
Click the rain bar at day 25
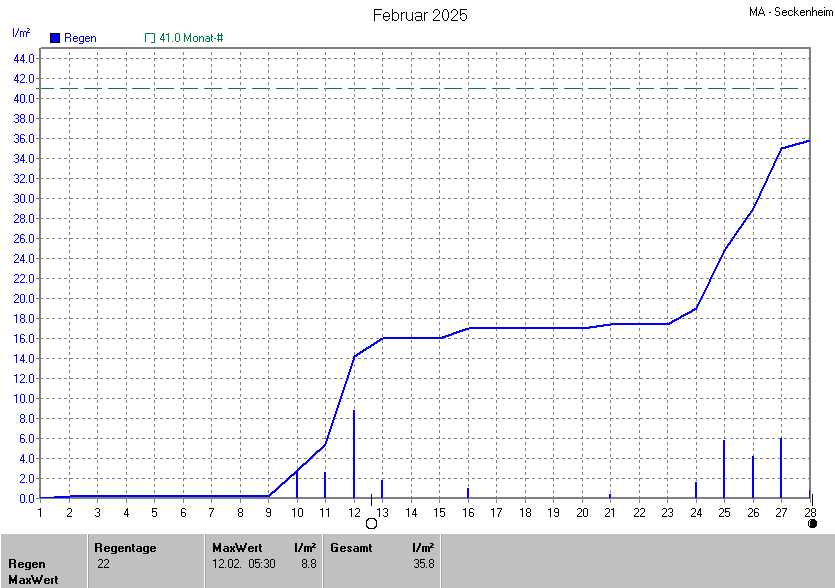(724, 468)
